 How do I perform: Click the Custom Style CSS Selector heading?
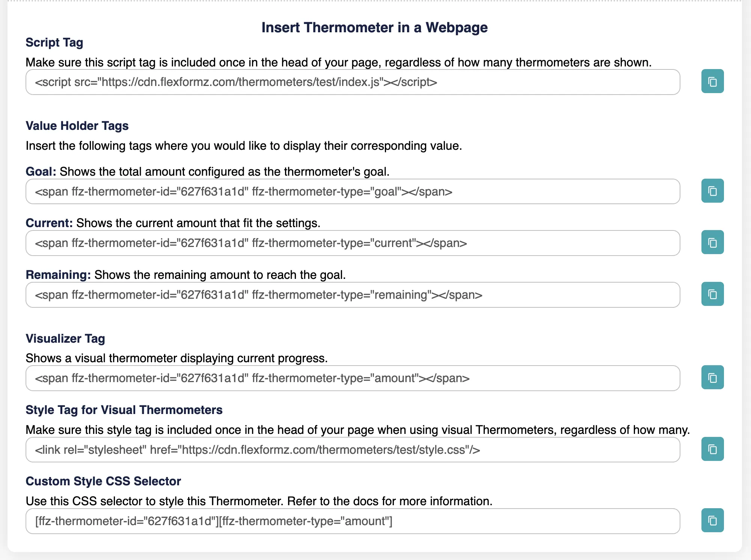coord(103,481)
